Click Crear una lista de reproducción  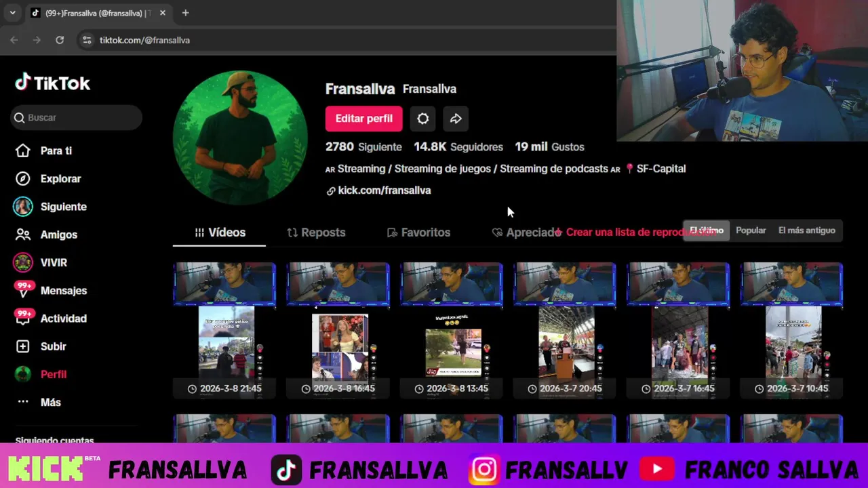point(635,232)
